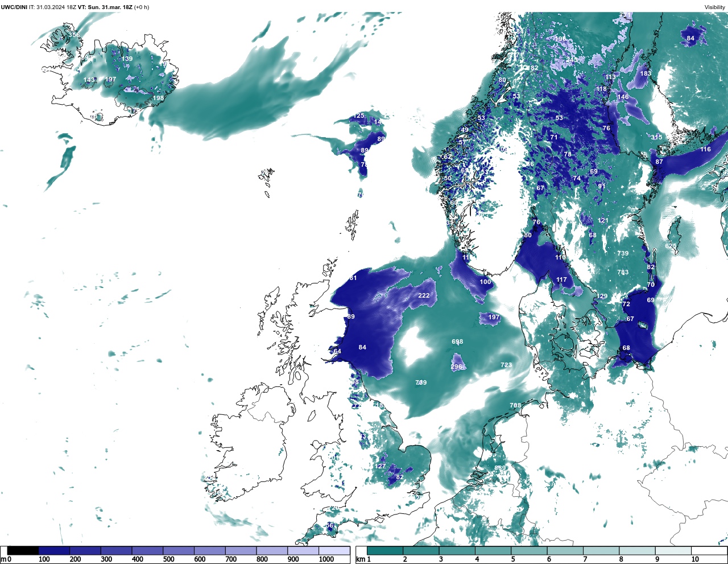The height and width of the screenshot is (564, 728).
Task: Click the visibility value '723'
Action: click(506, 365)
